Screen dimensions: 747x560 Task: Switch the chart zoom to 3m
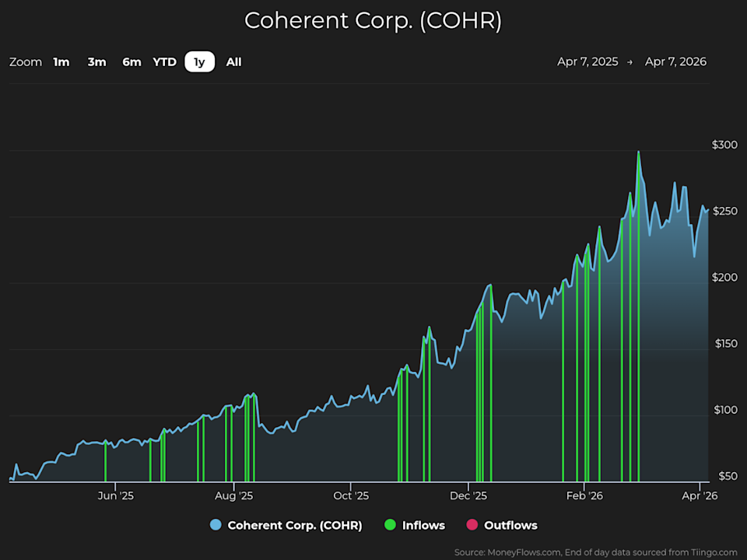click(x=96, y=62)
